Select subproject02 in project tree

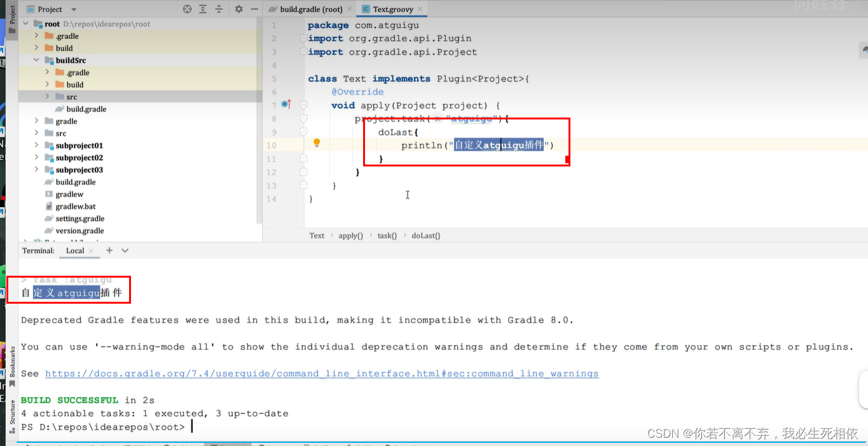79,158
